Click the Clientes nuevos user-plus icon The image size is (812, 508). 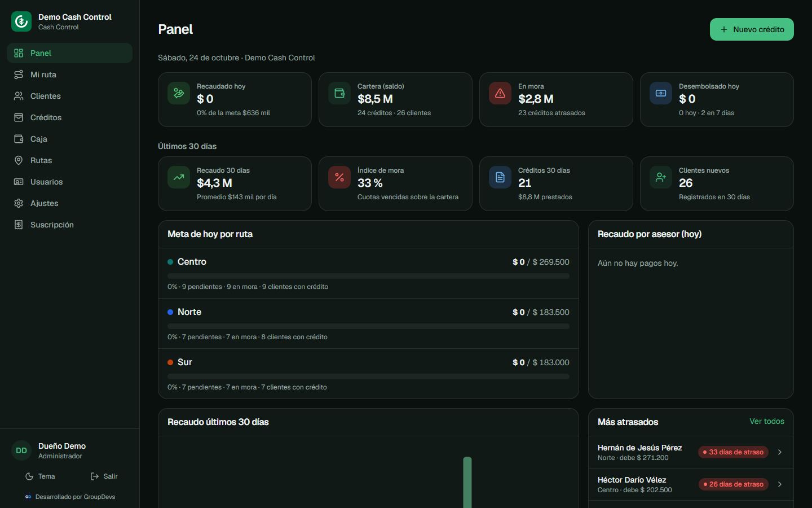661,177
